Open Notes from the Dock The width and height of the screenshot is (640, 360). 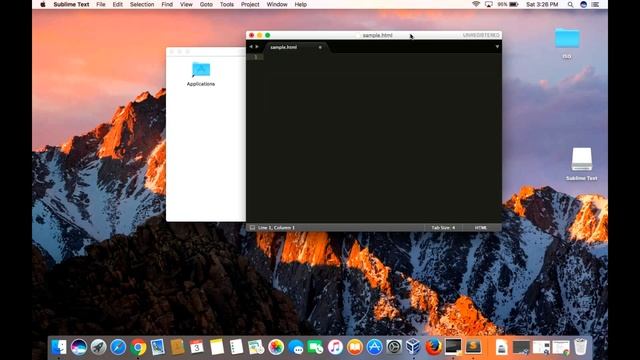(217, 347)
